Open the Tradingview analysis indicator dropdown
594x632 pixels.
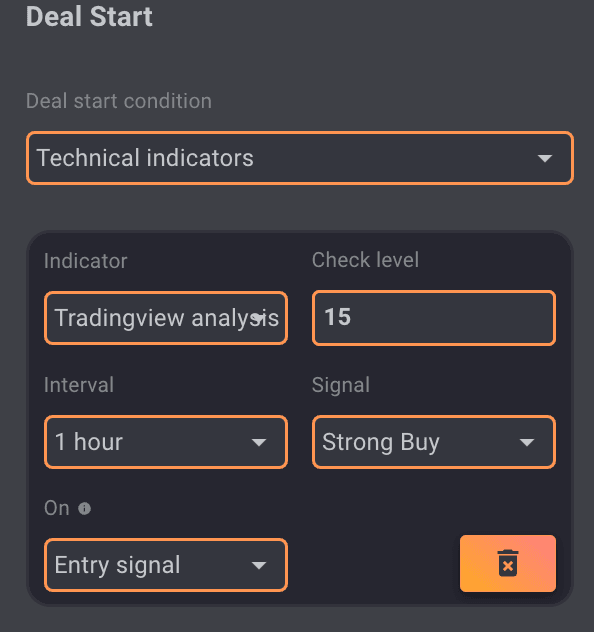point(166,318)
